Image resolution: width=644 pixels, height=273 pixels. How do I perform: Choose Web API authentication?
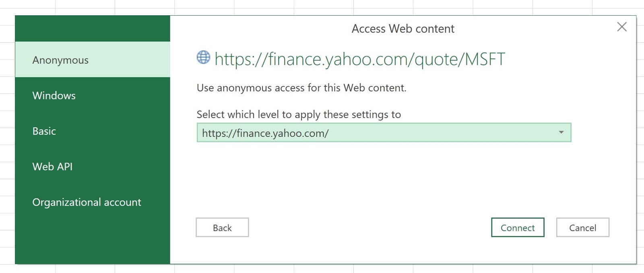[52, 166]
